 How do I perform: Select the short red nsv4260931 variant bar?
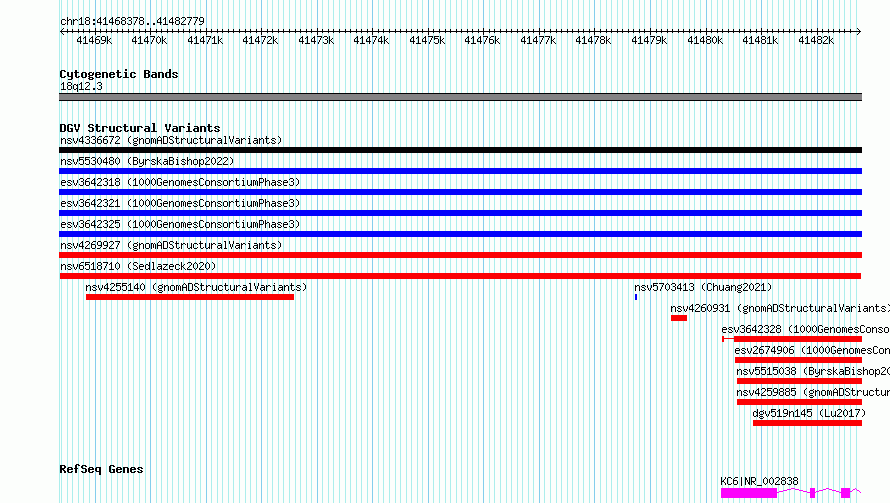(679, 318)
